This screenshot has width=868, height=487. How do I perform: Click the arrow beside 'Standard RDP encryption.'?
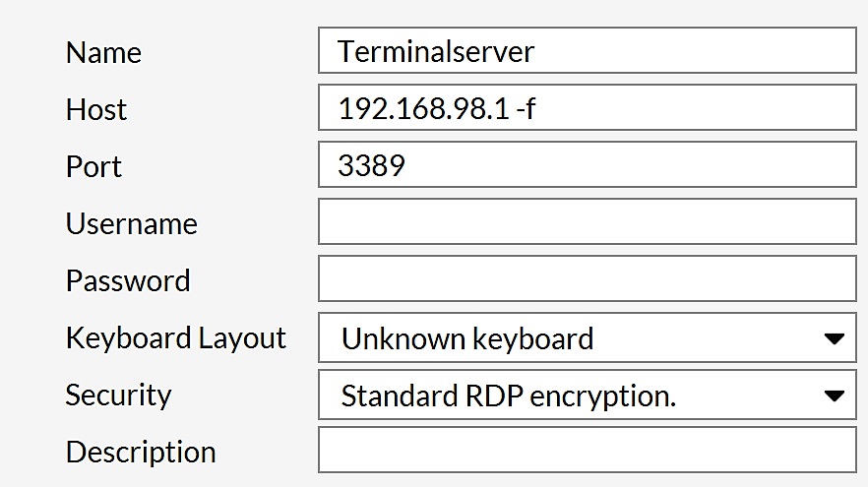coord(834,396)
